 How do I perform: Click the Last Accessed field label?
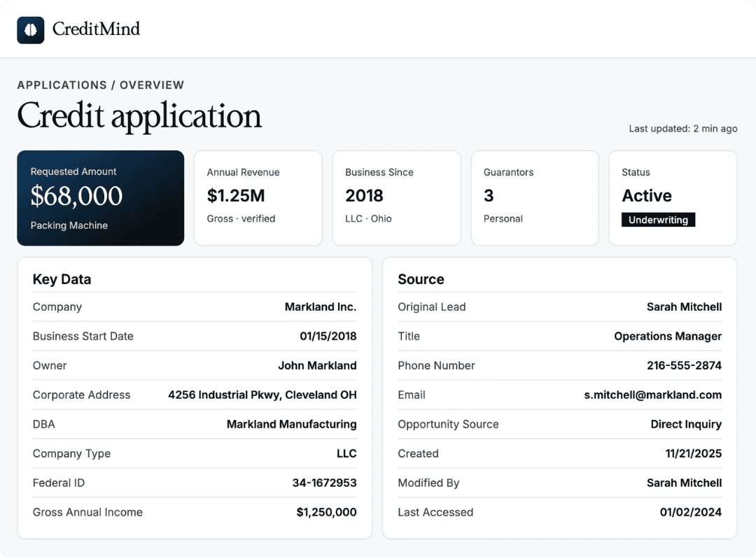point(435,512)
